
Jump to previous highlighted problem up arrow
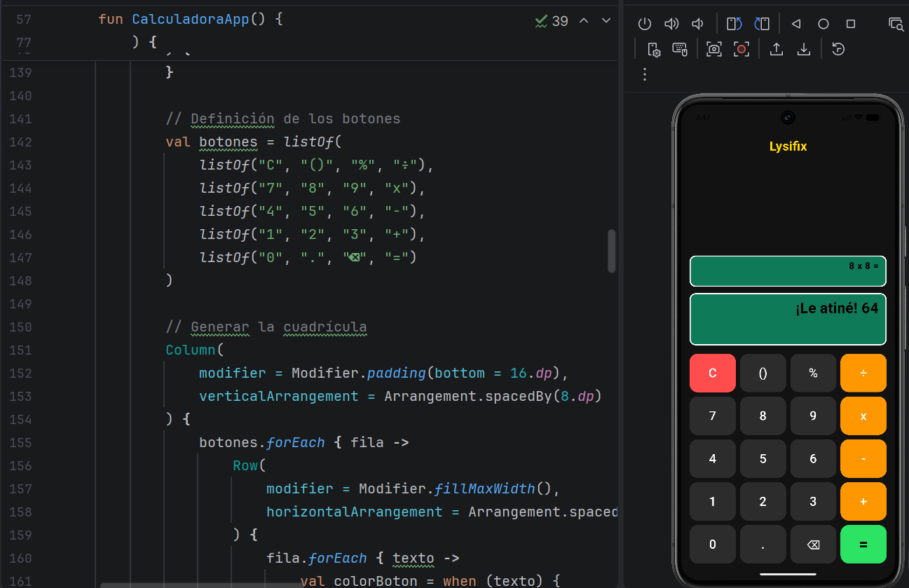583,21
